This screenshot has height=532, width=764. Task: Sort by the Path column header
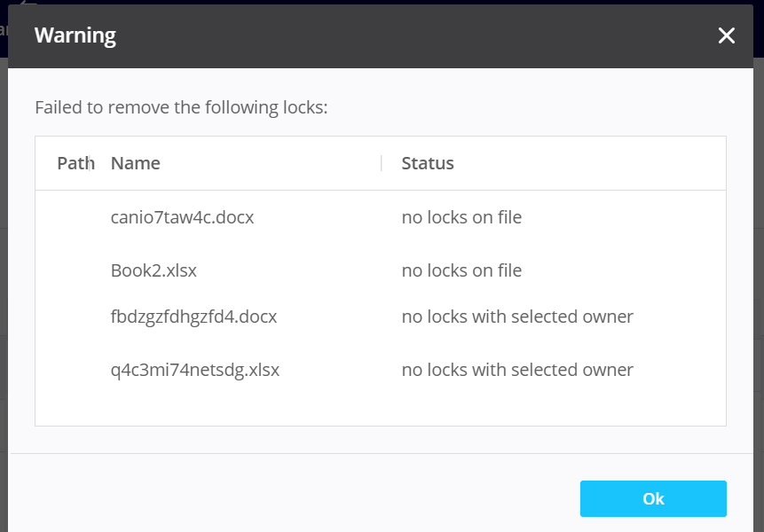click(x=73, y=163)
